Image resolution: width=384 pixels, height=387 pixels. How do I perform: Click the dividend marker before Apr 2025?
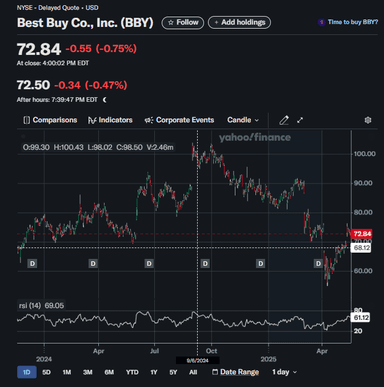(x=318, y=264)
